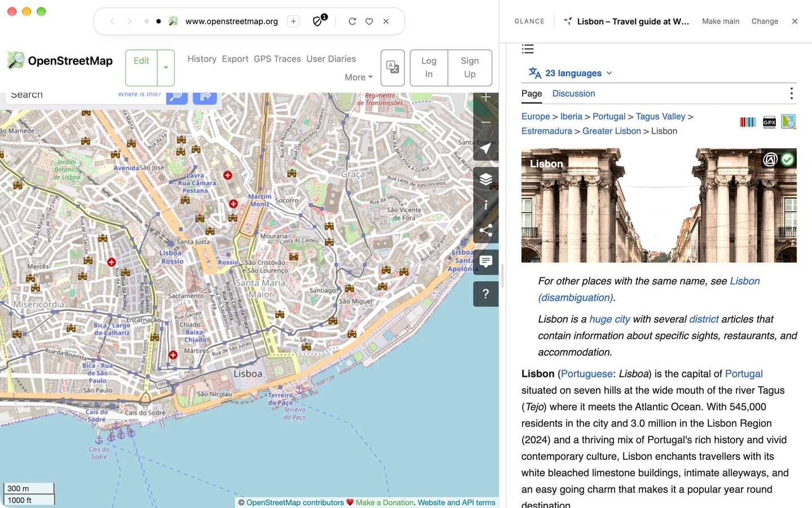Zoom out on the map
Viewport: 812px width, 508px height.
click(x=486, y=122)
